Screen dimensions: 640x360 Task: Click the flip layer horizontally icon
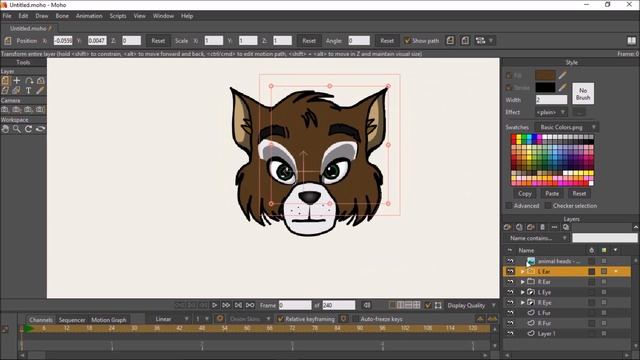click(x=450, y=40)
